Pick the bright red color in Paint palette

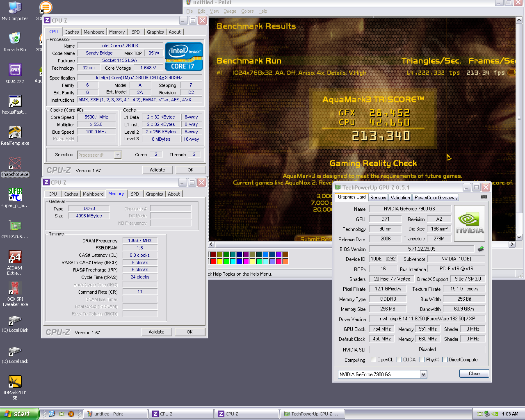pos(213,261)
